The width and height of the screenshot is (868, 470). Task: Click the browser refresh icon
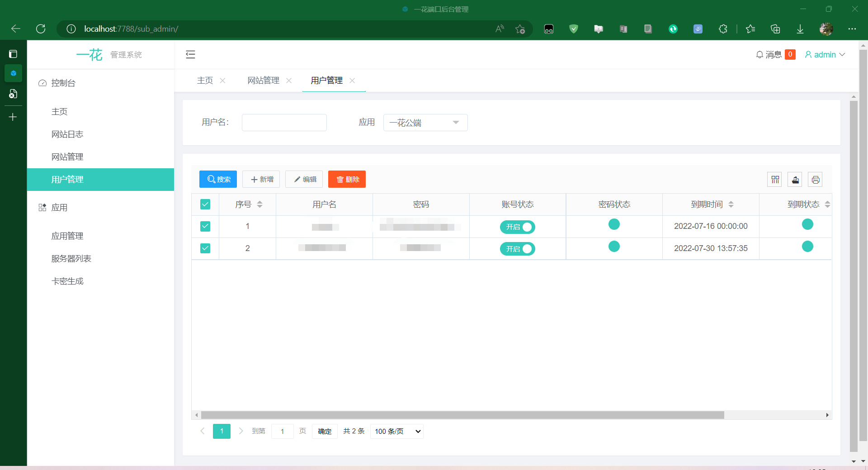click(x=41, y=28)
